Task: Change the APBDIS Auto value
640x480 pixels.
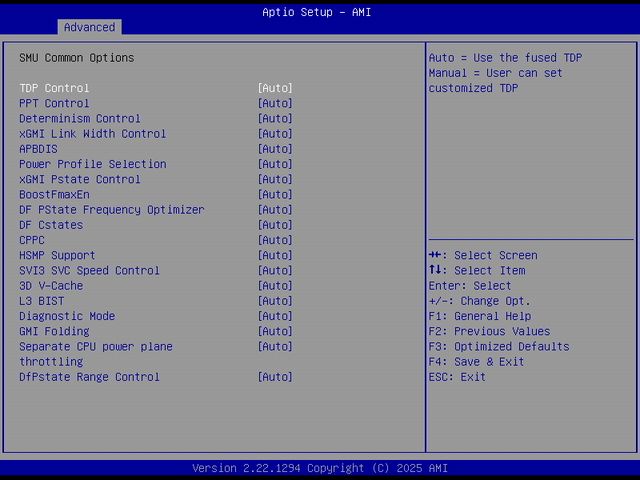Action: 275,149
